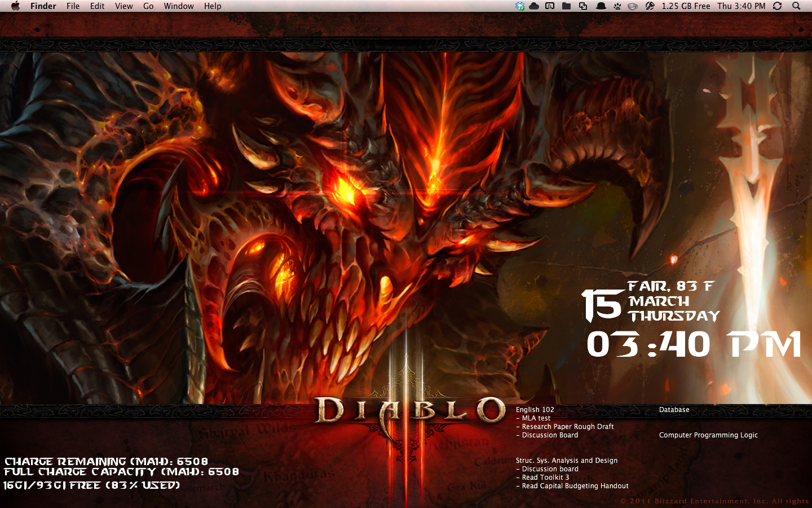Screen dimensions: 812x508
Task: Click the cloud icon in menu bar
Action: pyautogui.click(x=534, y=6)
